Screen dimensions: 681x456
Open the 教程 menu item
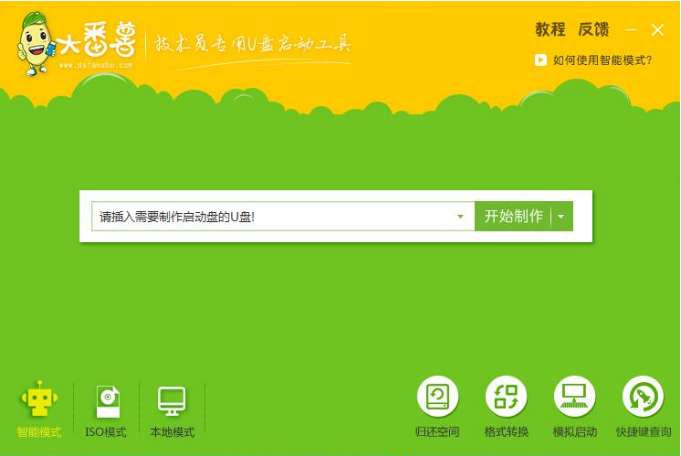(550, 30)
